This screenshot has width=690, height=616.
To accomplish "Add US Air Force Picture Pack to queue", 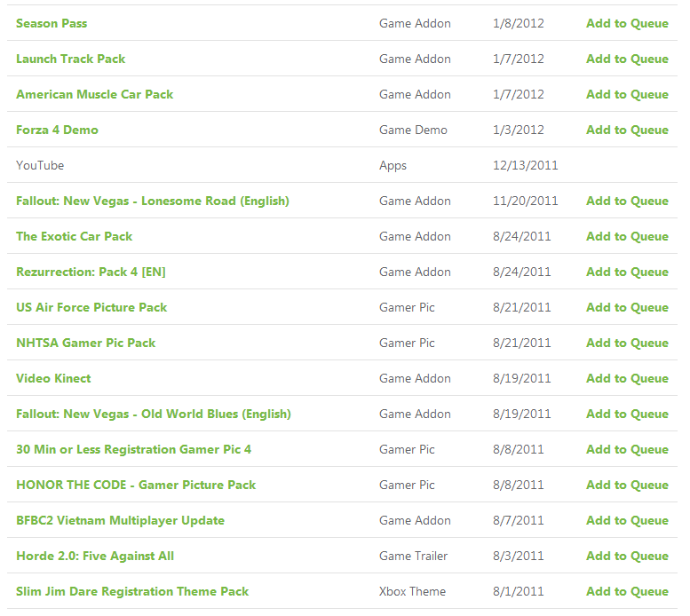I will pyautogui.click(x=627, y=307).
